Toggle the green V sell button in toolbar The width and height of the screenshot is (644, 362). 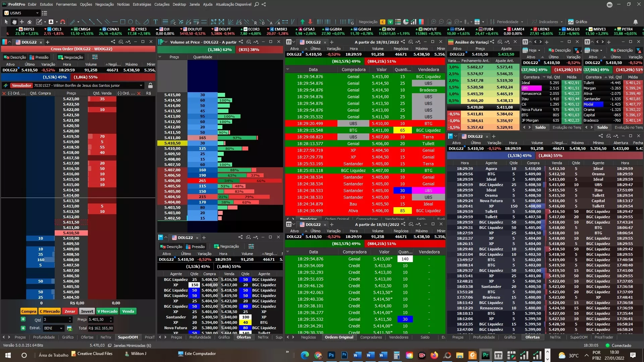point(390,22)
